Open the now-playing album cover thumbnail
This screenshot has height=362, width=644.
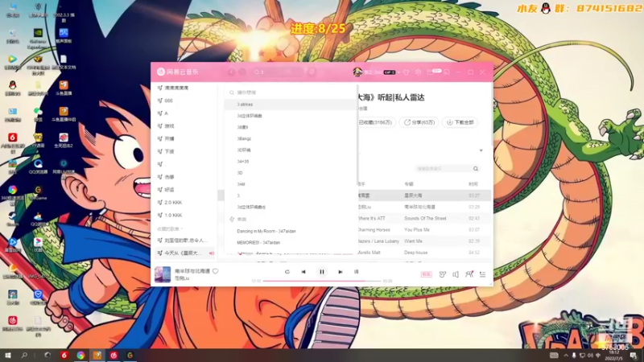[x=163, y=274]
